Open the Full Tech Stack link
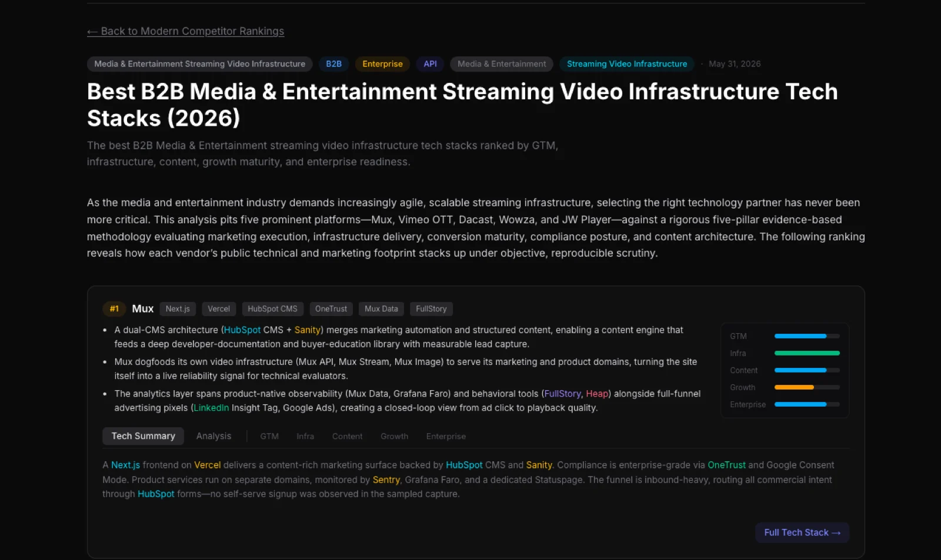Screen dimensions: 941x560 pyautogui.click(x=802, y=532)
